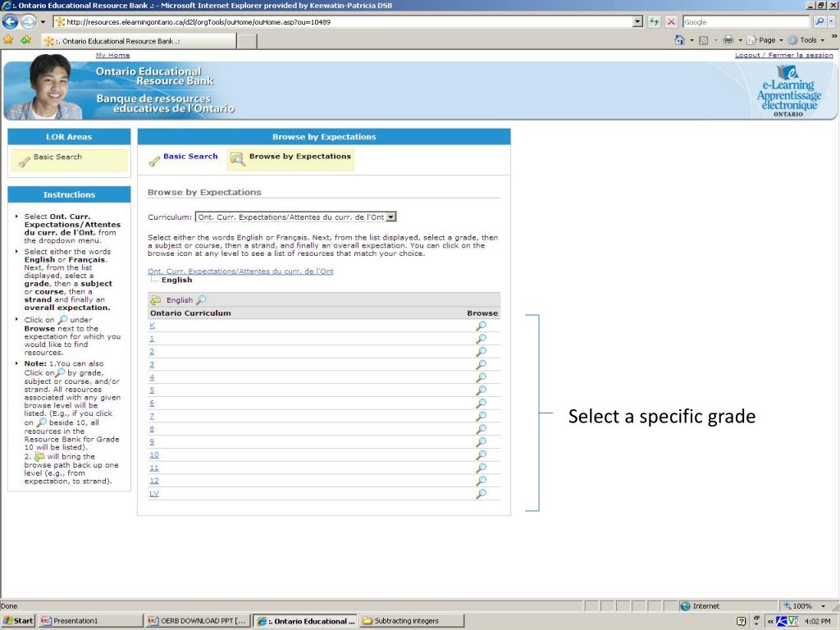Viewport: 840px width, 630px height.
Task: Expand the recent pages arrow beside Forward
Action: [43, 22]
